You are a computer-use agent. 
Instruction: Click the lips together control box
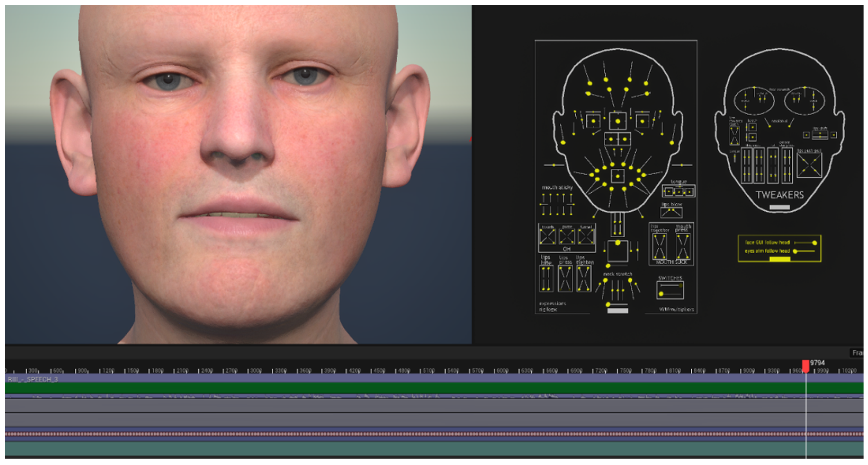tap(659, 246)
